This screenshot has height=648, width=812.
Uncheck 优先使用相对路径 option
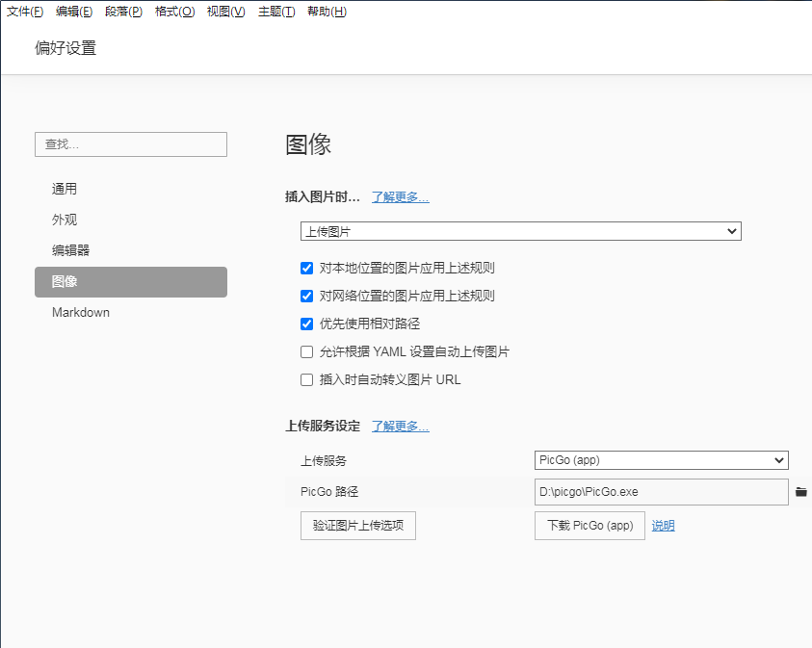click(x=306, y=324)
